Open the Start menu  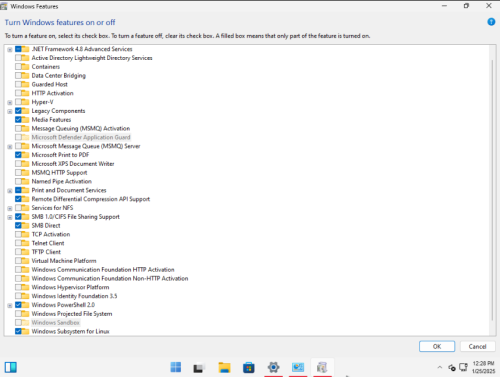(x=176, y=367)
